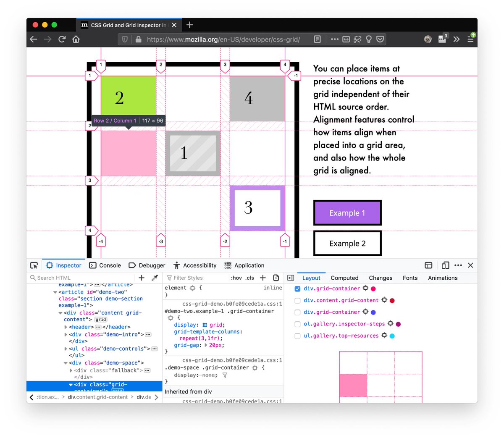The height and width of the screenshot is (438, 504).
Task: Select the Layout sidebar tab
Action: pos(311,278)
